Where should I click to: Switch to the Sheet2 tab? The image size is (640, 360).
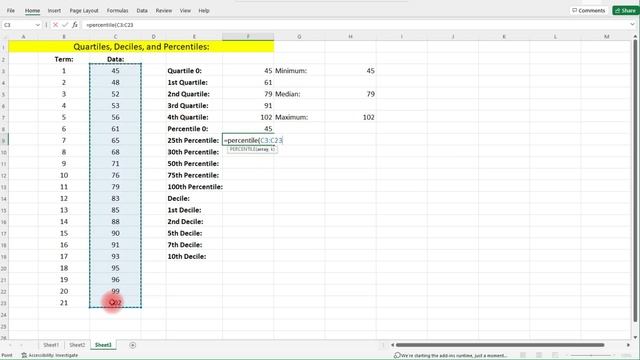(77, 345)
